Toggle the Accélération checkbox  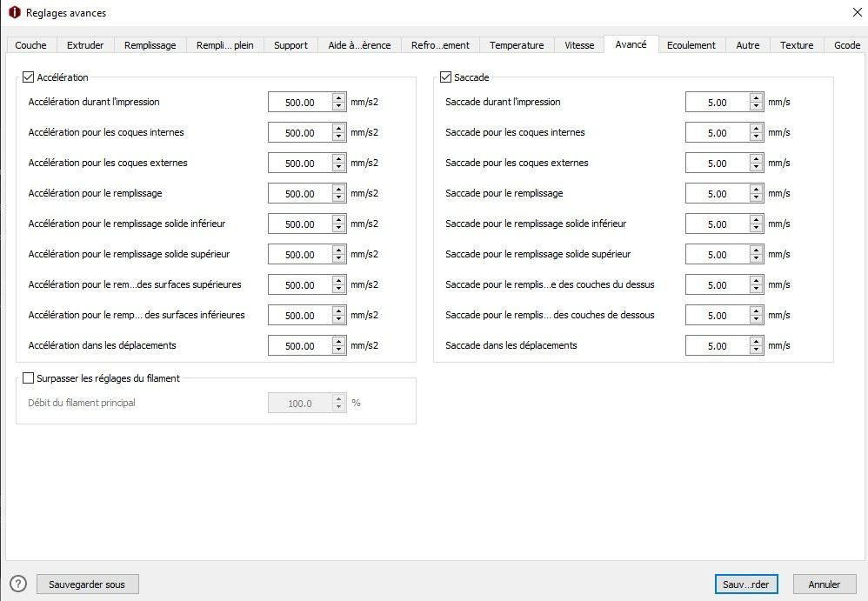[28, 77]
